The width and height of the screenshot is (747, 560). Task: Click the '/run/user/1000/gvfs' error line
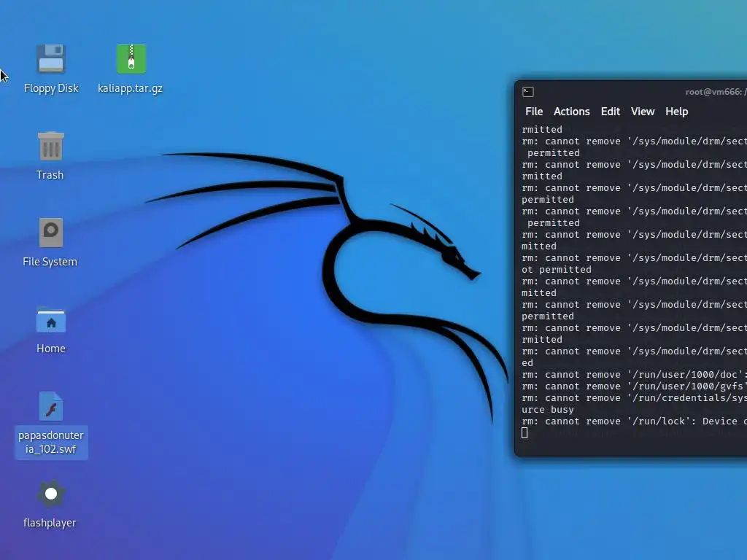634,386
